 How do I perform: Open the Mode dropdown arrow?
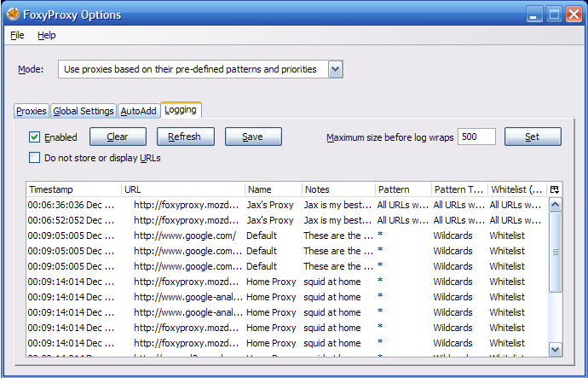(x=335, y=69)
